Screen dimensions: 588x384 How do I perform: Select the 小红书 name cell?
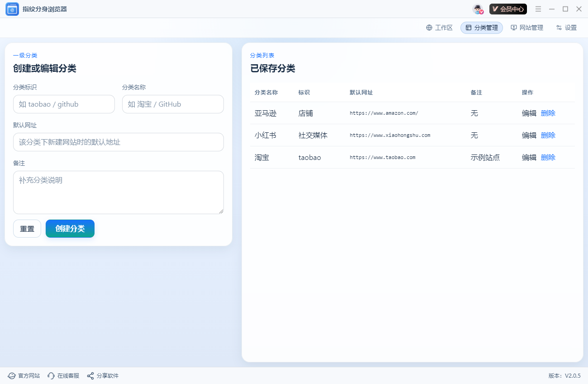[x=266, y=135]
